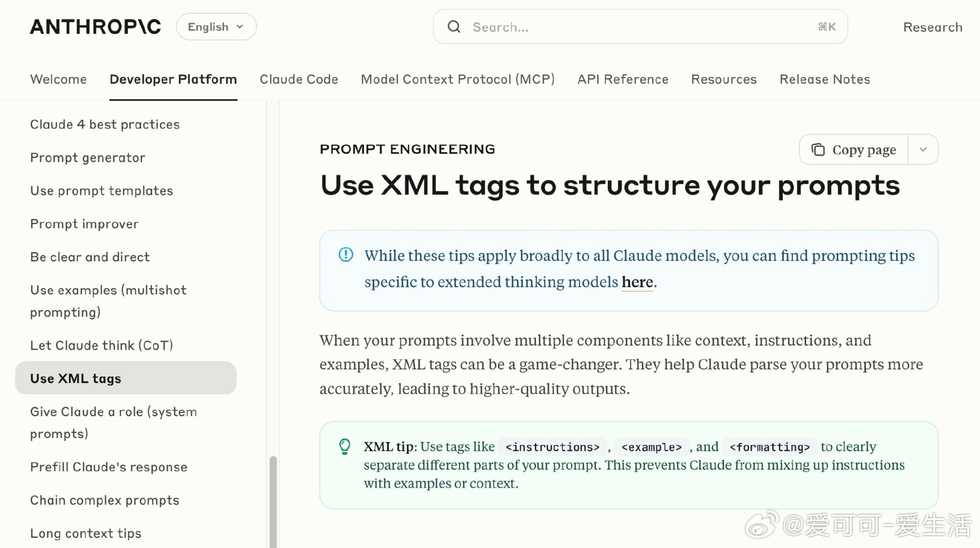
Task: Click the <formatting> code tag
Action: pyautogui.click(x=770, y=447)
